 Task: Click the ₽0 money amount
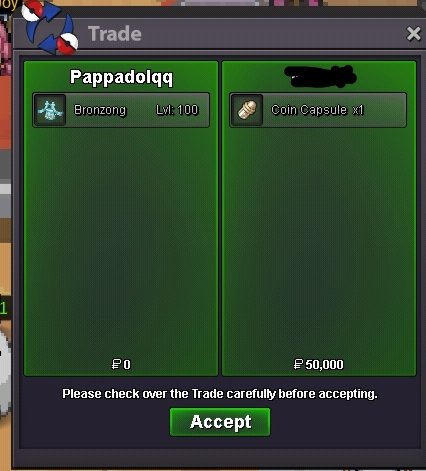(121, 364)
